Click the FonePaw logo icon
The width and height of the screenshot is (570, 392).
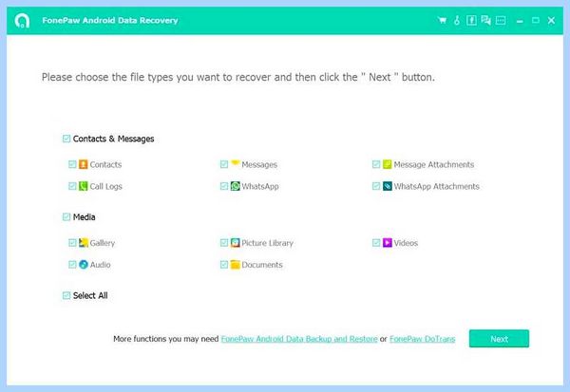tap(22, 20)
